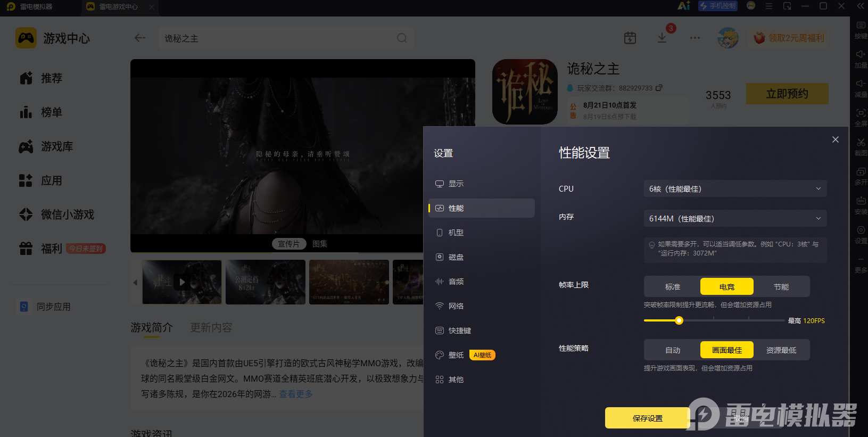This screenshot has height=437, width=868.
Task: Click 查看更多 link in description
Action: click(296, 394)
